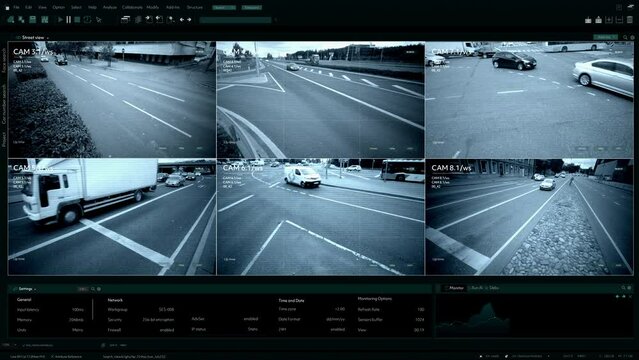639x360 pixels.
Task: Select the top middle highway camera feed
Action: [320, 99]
